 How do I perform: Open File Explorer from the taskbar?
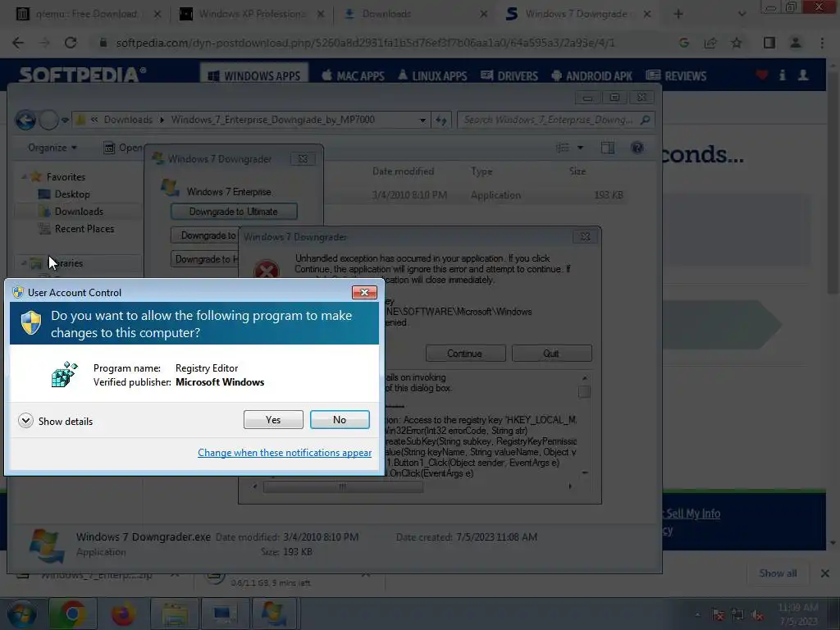click(x=174, y=614)
